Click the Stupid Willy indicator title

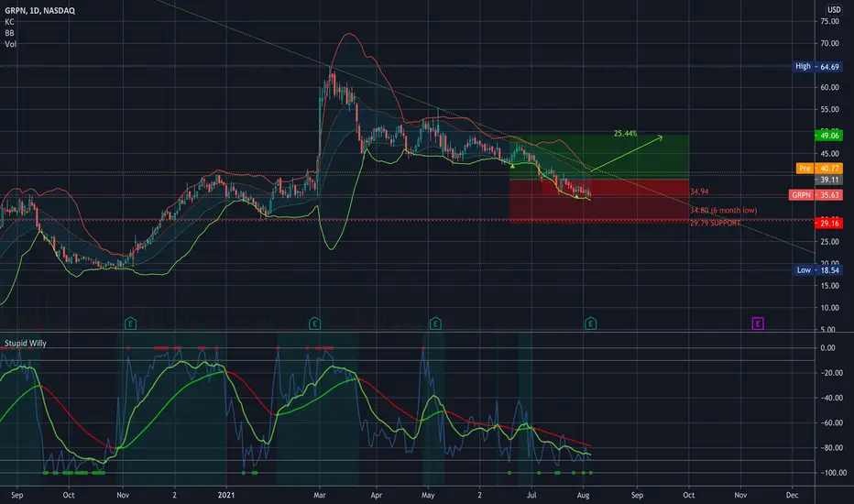pyautogui.click(x=26, y=344)
